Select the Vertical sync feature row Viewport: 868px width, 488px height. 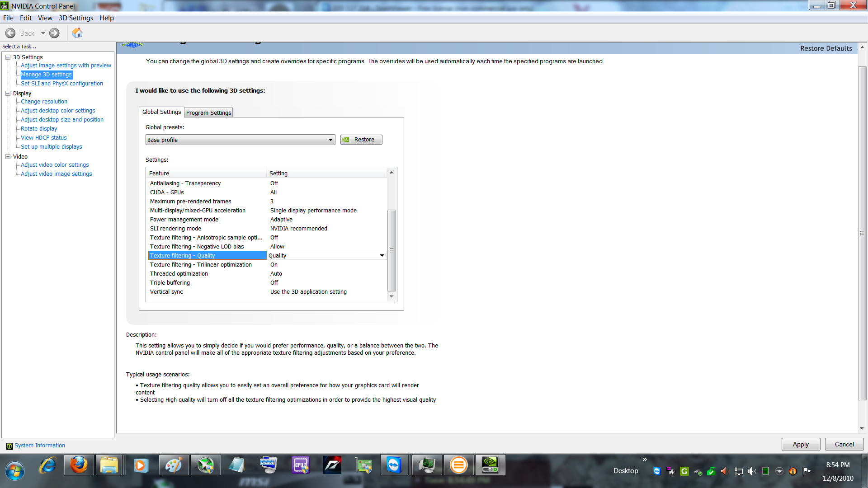pyautogui.click(x=268, y=292)
